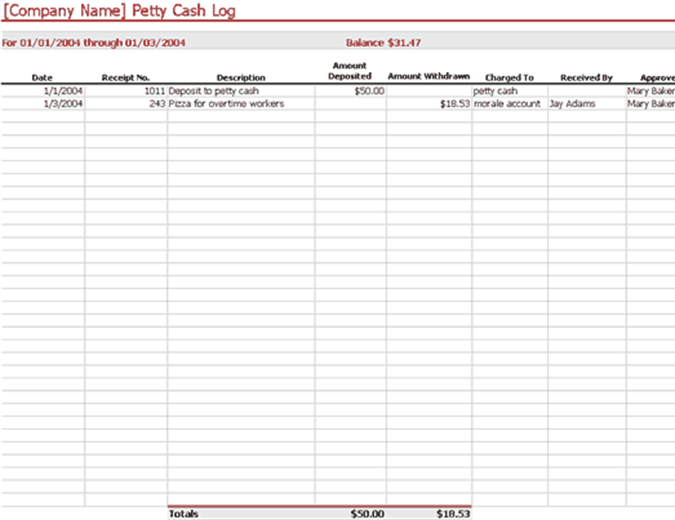Image resolution: width=675 pixels, height=520 pixels.
Task: Select the morale account cell
Action: coord(507,104)
